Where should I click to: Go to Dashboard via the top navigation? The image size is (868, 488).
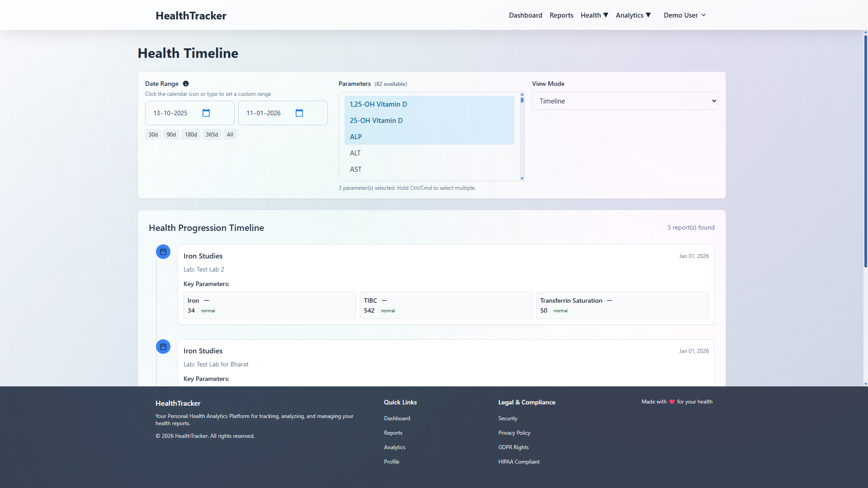point(525,15)
